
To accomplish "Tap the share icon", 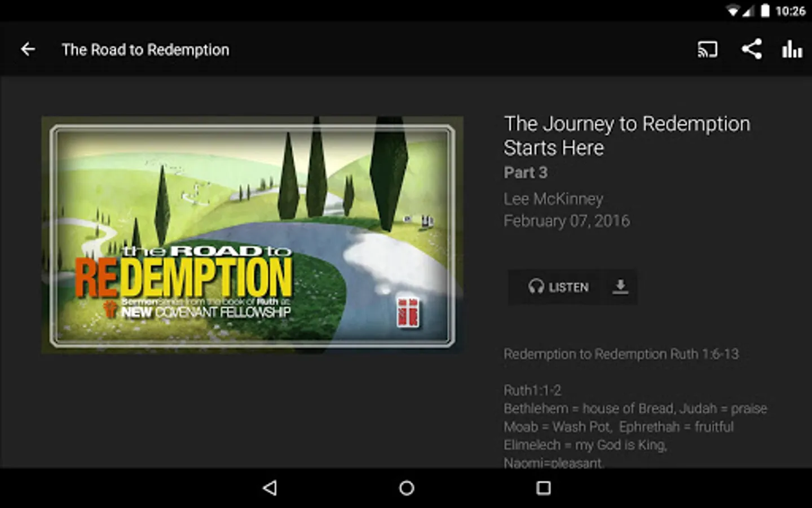I will pos(751,49).
